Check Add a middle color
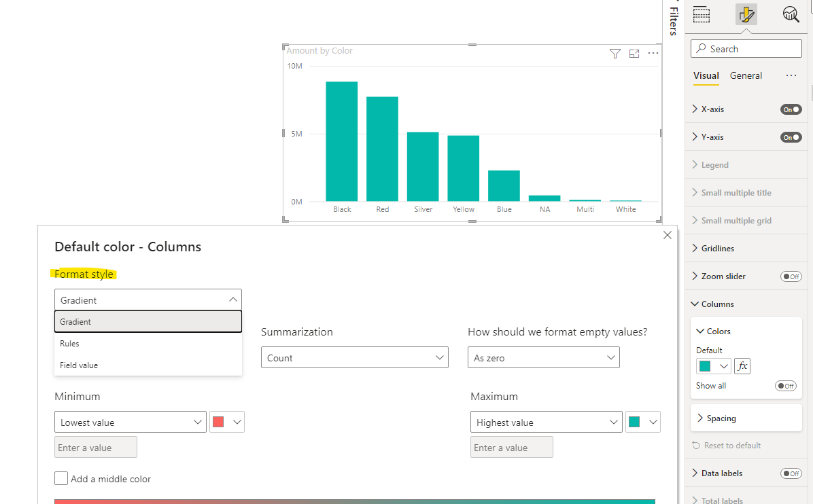The width and height of the screenshot is (813, 504). click(x=61, y=479)
